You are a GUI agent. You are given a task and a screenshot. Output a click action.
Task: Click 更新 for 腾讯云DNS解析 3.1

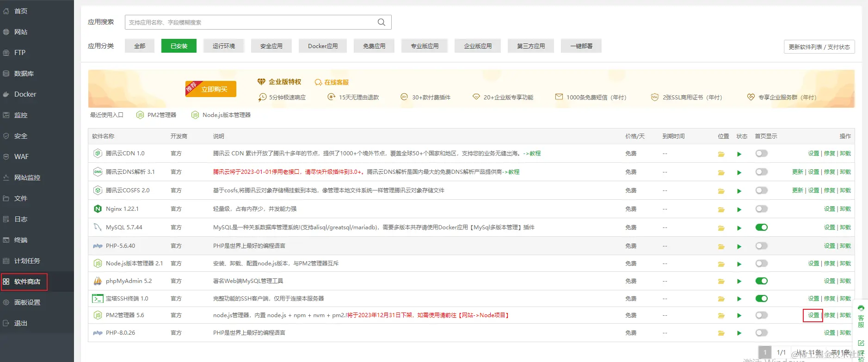tap(798, 172)
